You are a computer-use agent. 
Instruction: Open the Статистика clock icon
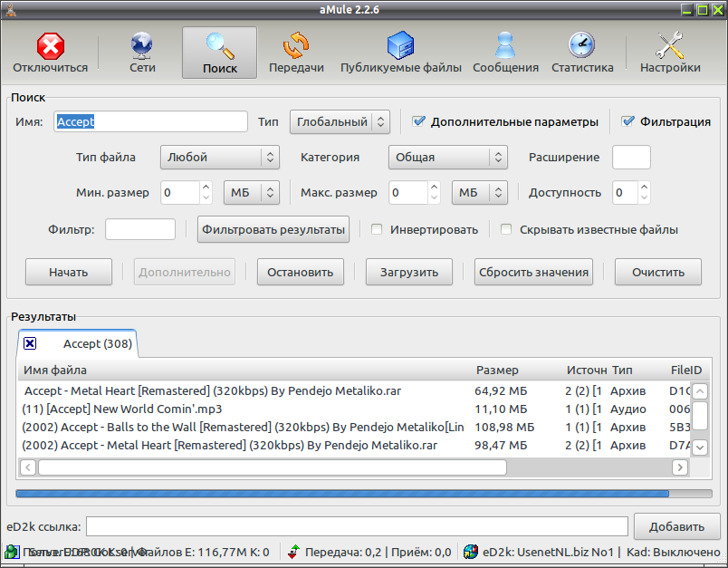(x=581, y=45)
